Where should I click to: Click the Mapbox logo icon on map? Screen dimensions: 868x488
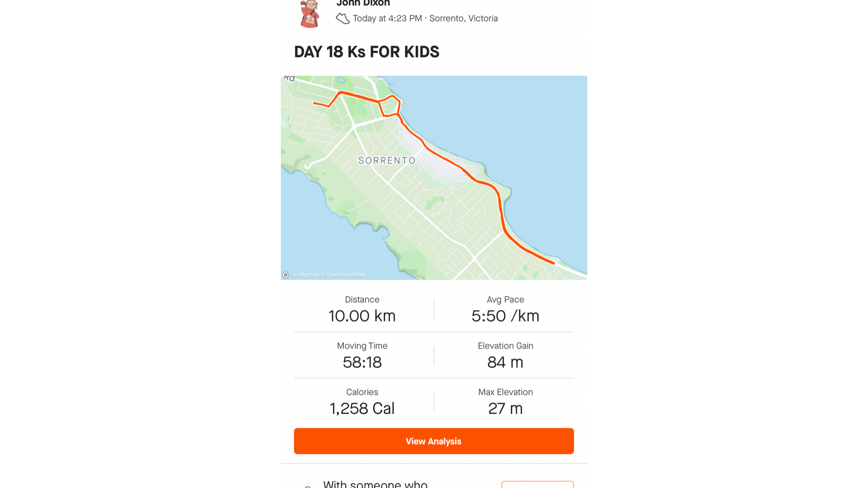pos(286,275)
